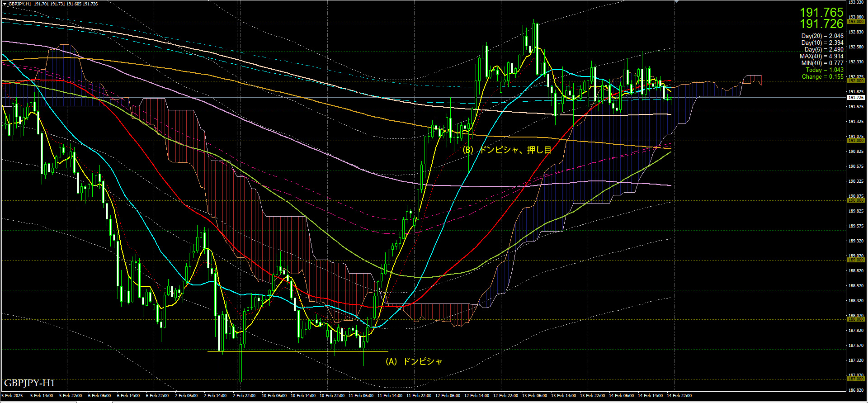Click the Day(20) = 2.046 readout
This screenshot has height=403, width=868.
822,36
